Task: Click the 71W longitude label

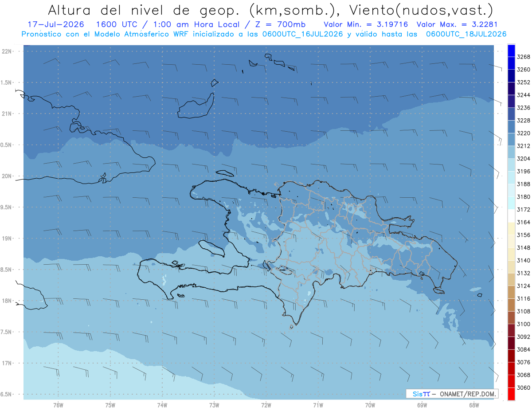Action: coord(318,405)
